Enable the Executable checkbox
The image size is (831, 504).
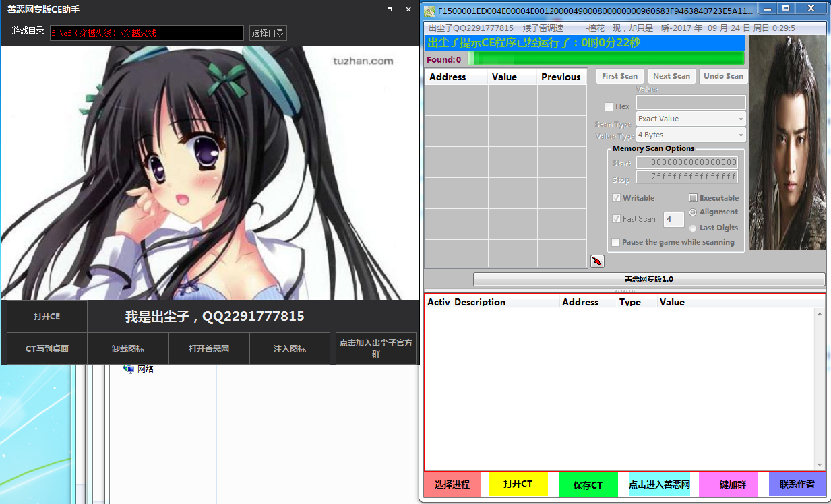pos(693,198)
